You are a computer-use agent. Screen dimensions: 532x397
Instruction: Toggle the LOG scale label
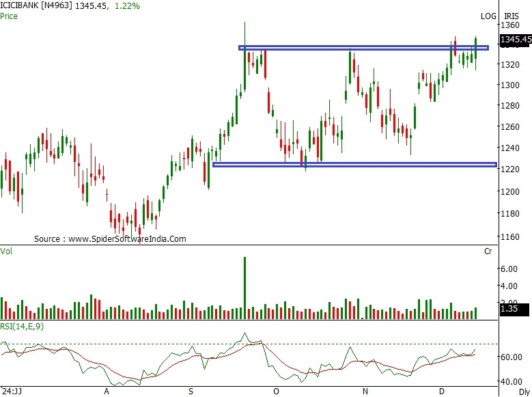point(488,16)
